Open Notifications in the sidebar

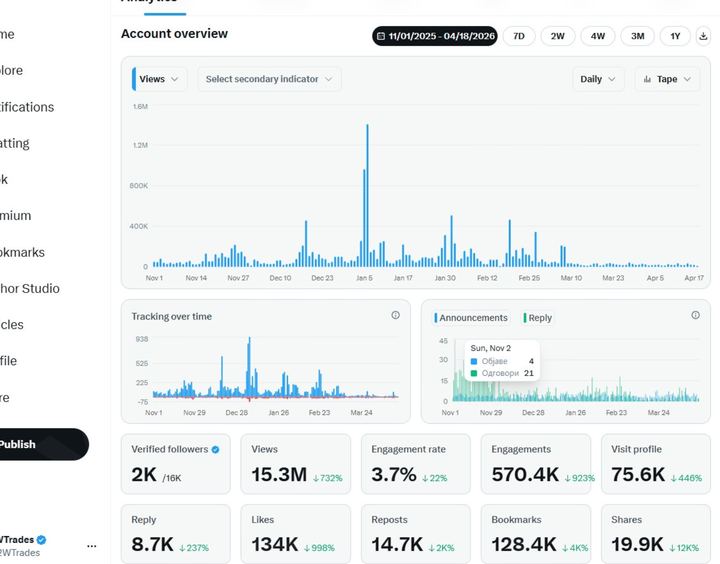[x=27, y=107]
